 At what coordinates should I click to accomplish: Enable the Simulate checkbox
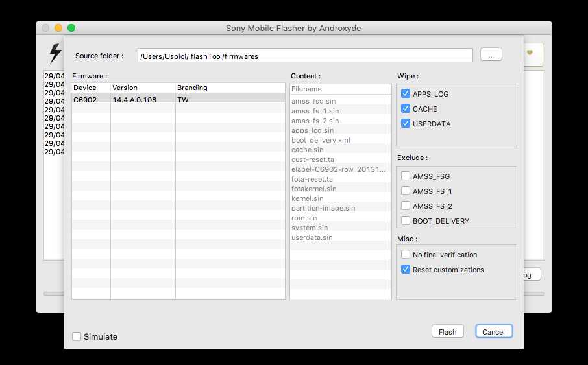pos(77,336)
